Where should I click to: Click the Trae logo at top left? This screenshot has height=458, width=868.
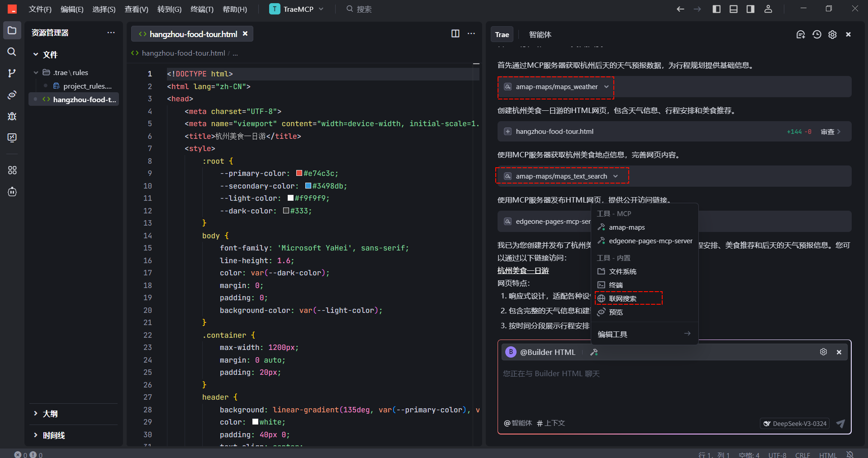(12, 9)
